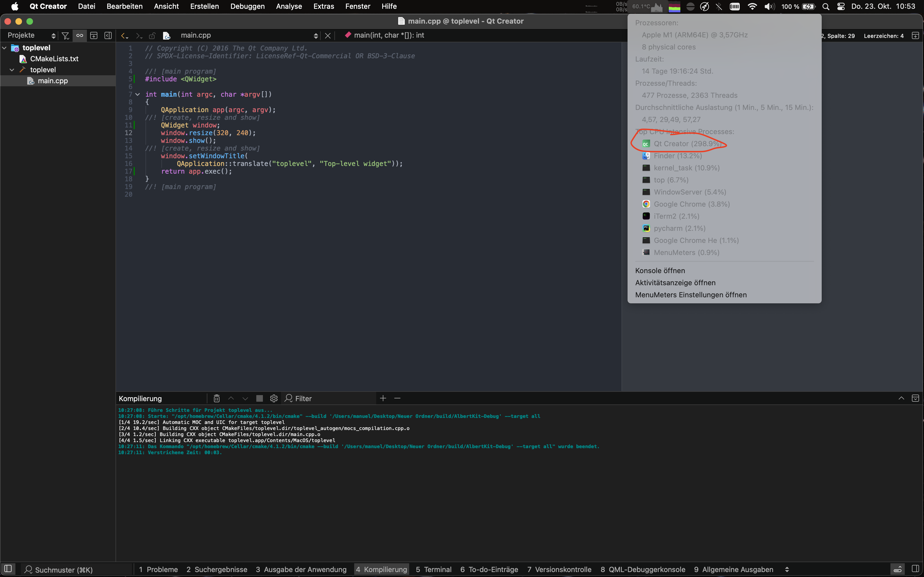924x577 pixels.
Task: Switch to the 1 Probleme output tab
Action: 158,569
